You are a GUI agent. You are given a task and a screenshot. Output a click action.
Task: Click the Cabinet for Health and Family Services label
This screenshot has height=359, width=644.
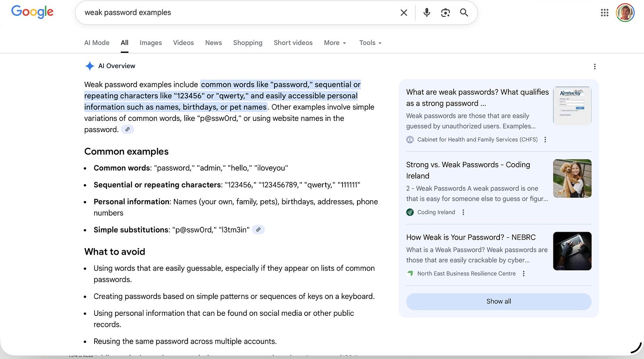[x=477, y=139]
